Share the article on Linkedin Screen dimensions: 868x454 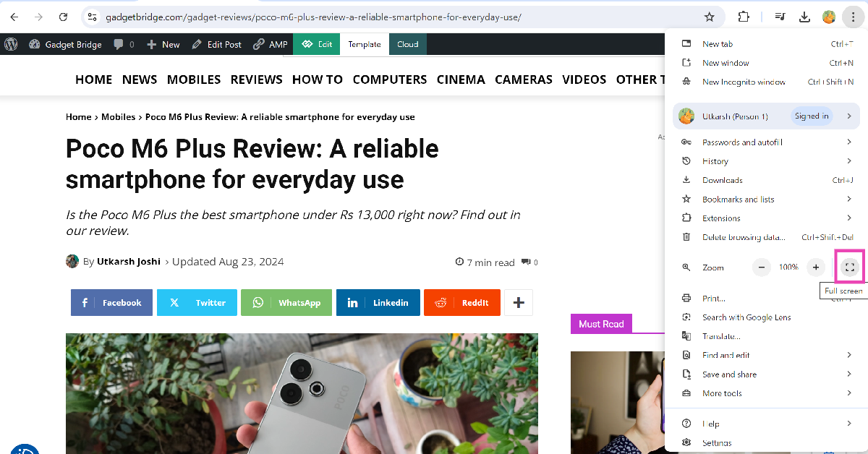pyautogui.click(x=378, y=303)
